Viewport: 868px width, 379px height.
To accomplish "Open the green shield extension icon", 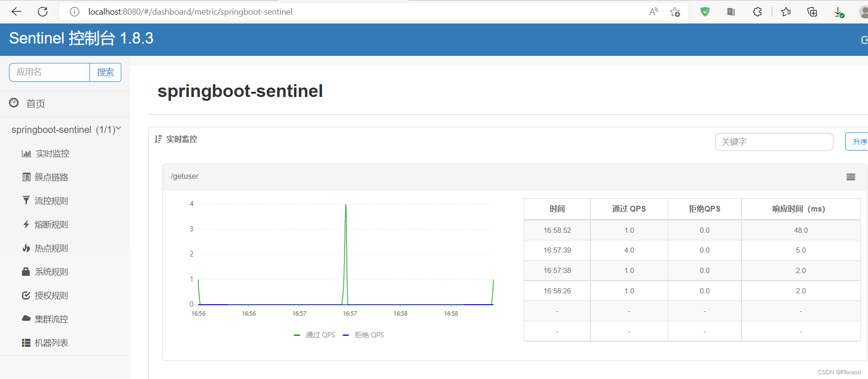I will [x=705, y=11].
